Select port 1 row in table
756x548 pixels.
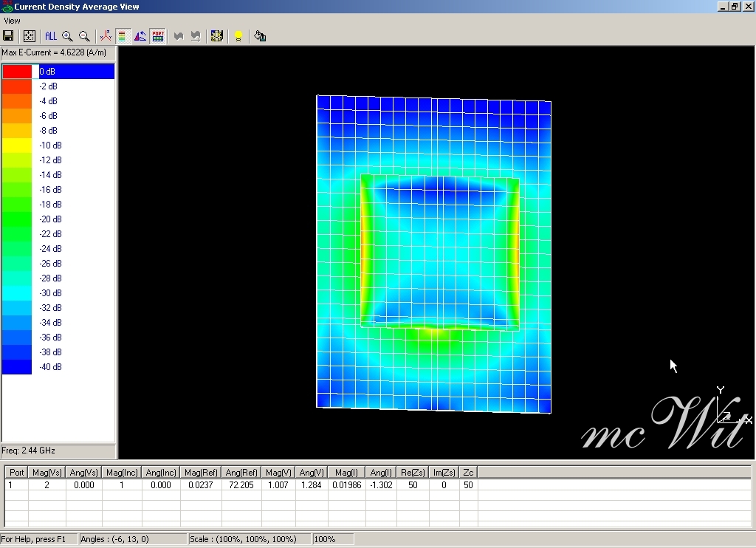11,485
